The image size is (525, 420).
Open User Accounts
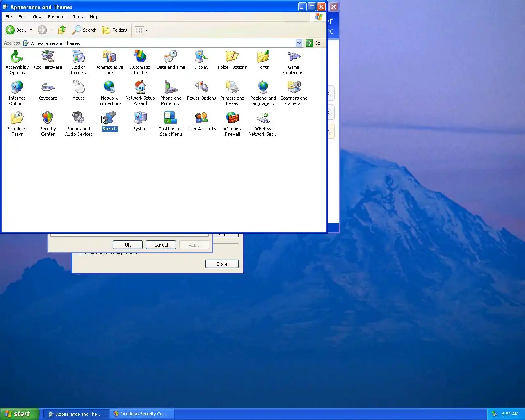[x=201, y=121]
